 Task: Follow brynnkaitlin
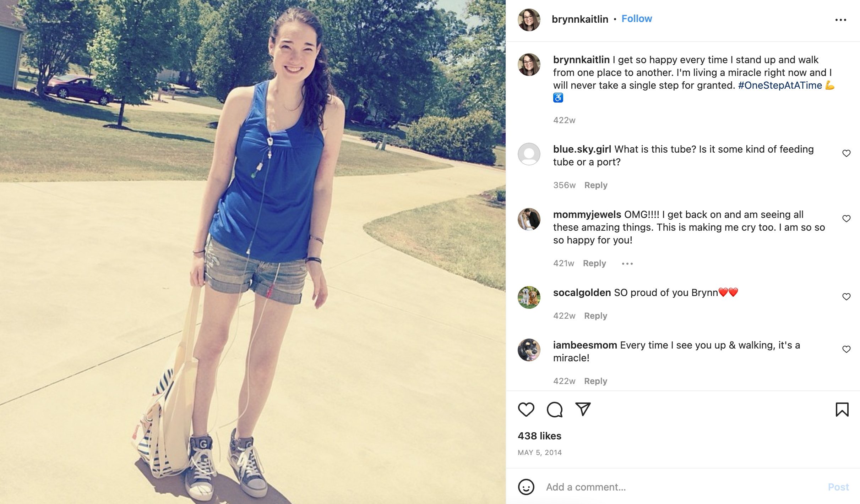click(637, 19)
